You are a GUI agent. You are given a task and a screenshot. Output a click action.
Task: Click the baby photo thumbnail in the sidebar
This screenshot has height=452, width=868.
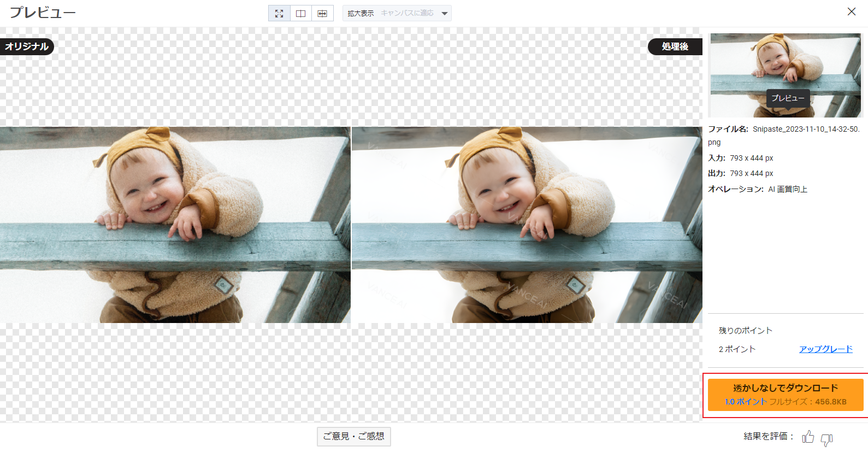tap(785, 75)
